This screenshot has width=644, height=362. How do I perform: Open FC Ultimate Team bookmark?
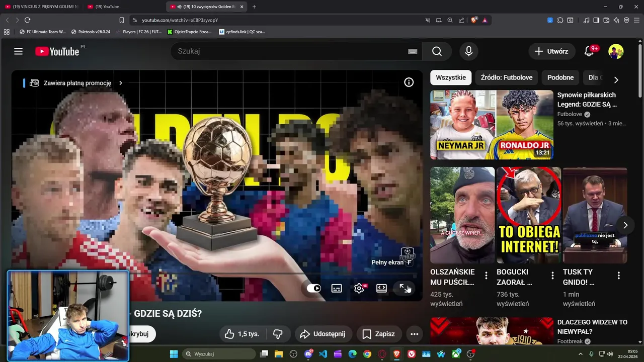click(43, 32)
